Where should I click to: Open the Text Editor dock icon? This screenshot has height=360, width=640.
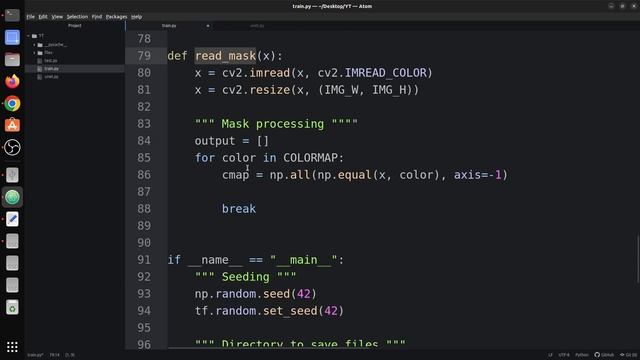[x=12, y=219]
